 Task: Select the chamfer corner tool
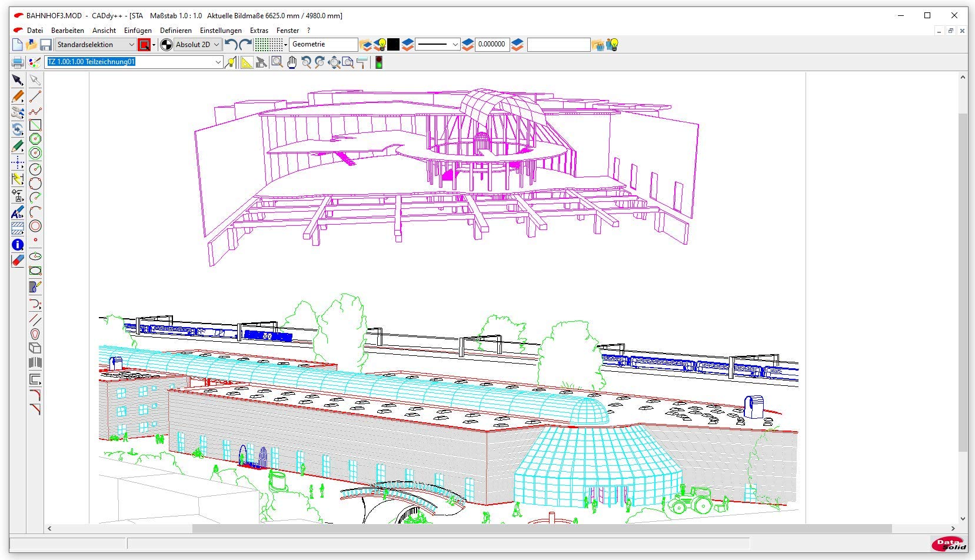[x=35, y=409]
